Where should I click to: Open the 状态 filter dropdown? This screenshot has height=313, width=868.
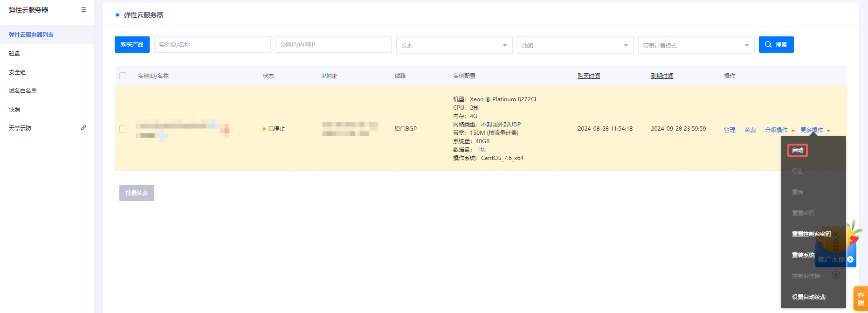click(x=454, y=45)
